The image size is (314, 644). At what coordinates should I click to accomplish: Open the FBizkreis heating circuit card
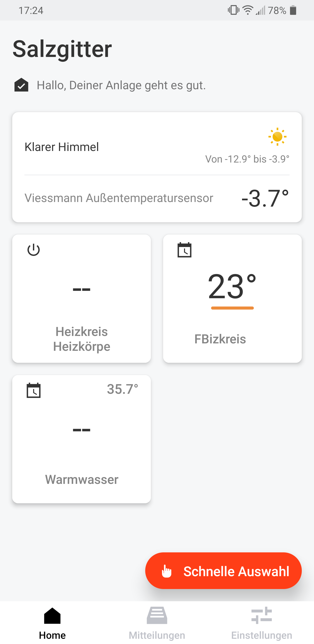232,298
